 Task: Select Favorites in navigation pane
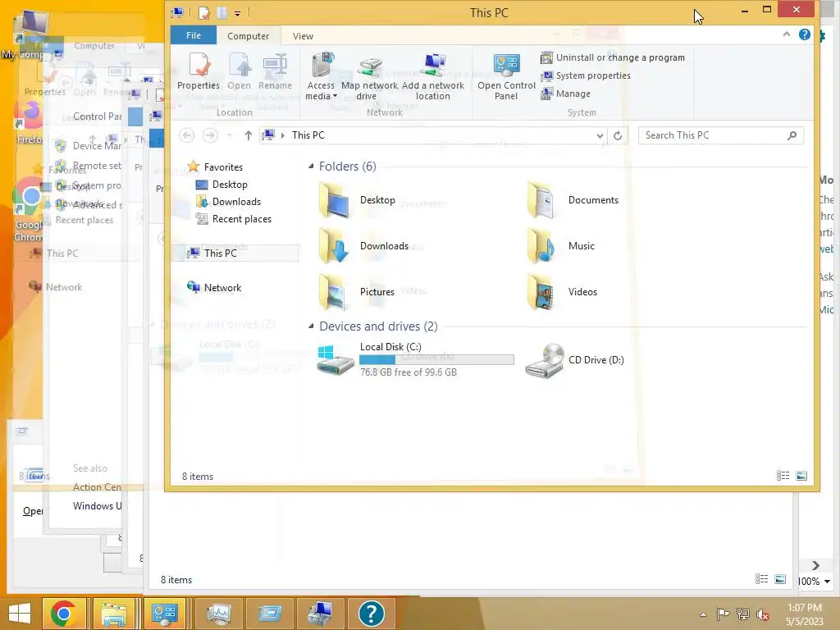(x=216, y=167)
